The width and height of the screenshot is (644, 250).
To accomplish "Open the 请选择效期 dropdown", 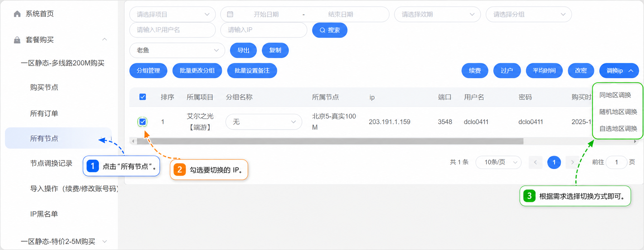I will click(438, 14).
